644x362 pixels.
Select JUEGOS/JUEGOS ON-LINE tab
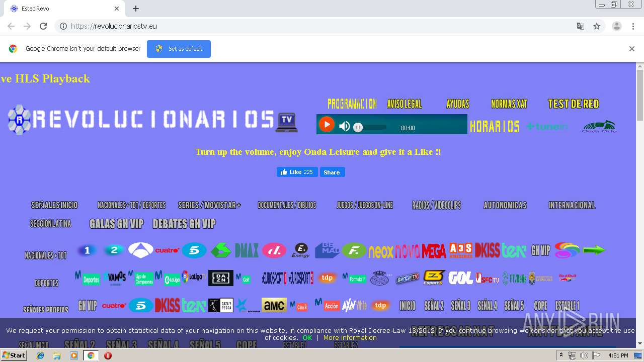coord(365,205)
